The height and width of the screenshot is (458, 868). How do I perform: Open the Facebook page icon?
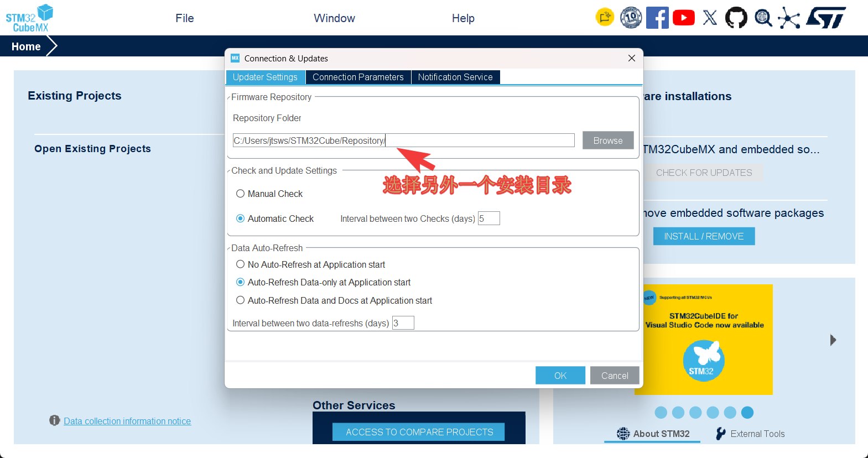click(x=657, y=18)
